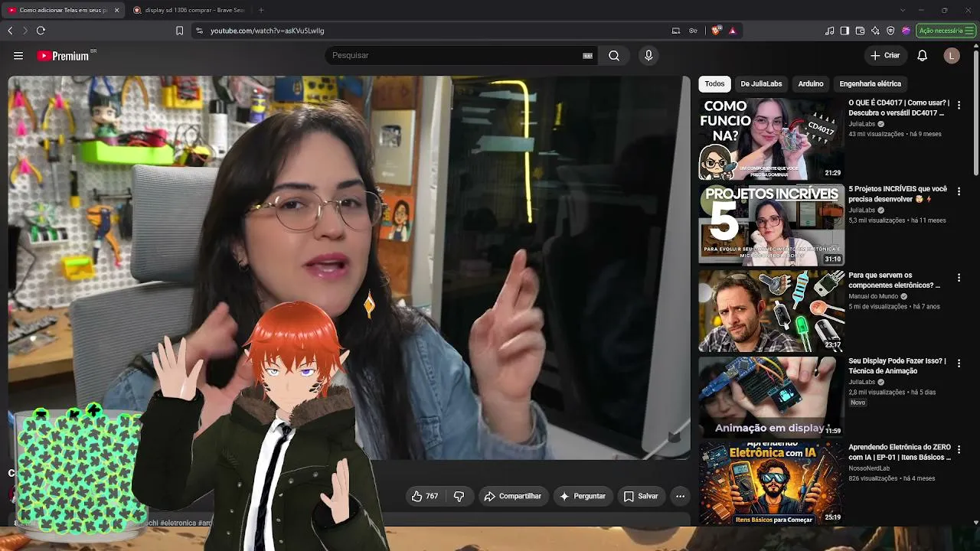
Task: Visit Manual do Mundo channel name
Action: tap(873, 296)
